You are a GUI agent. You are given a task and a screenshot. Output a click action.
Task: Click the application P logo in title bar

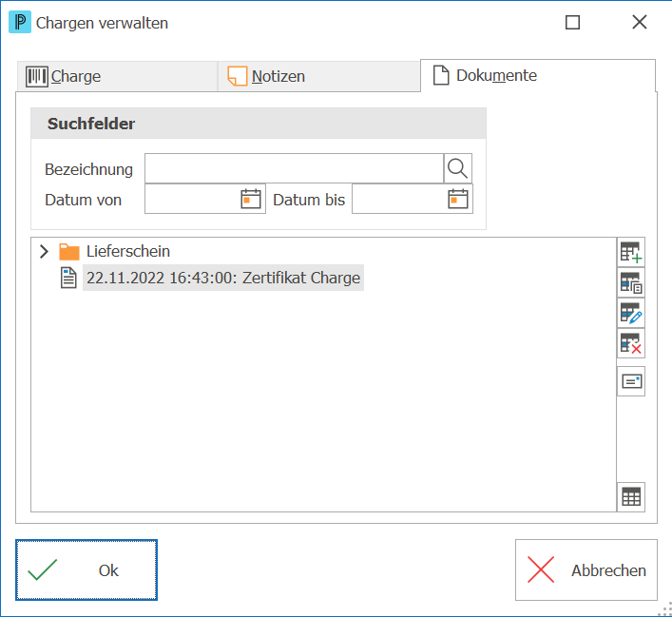pos(20,22)
